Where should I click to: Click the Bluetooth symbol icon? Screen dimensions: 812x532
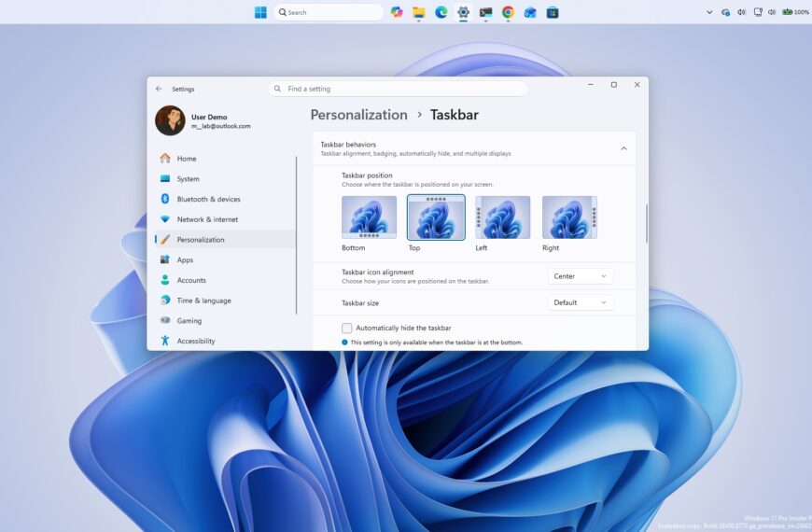point(165,199)
